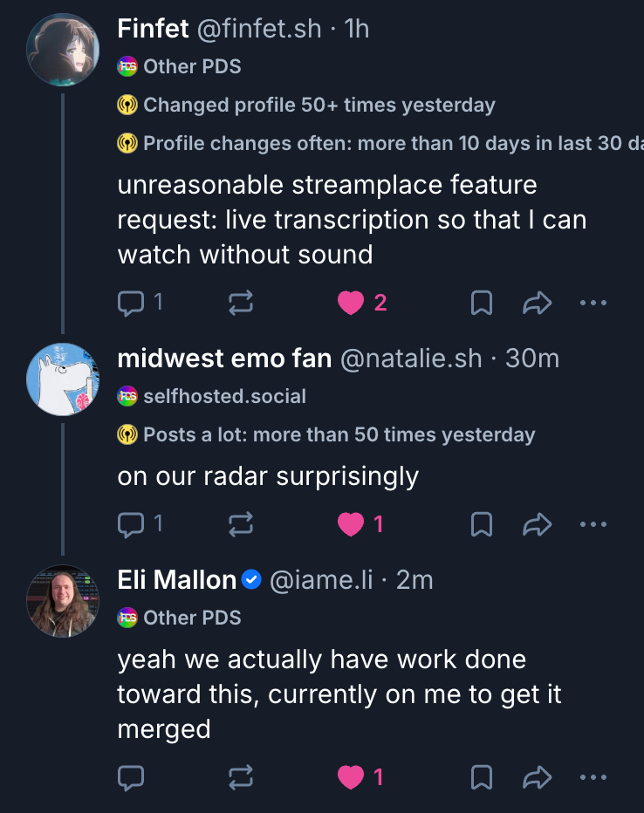644x813 pixels.
Task: Bookmark Finfet's feature request post
Action: pyautogui.click(x=482, y=303)
